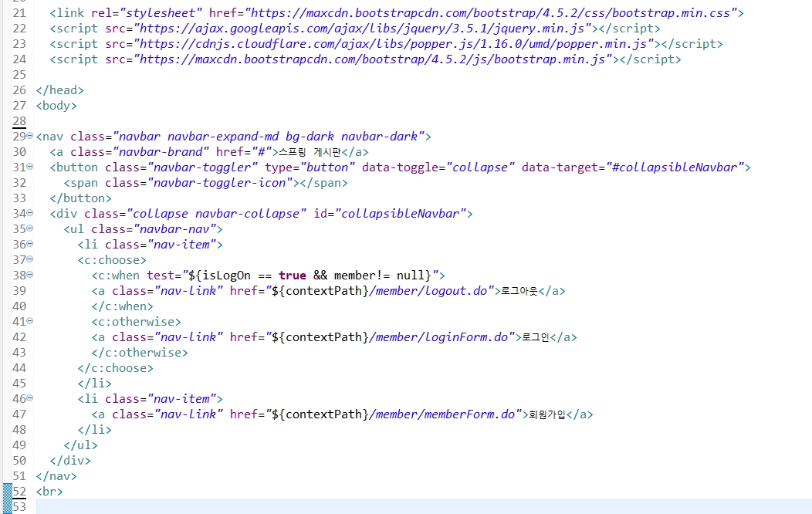Click the </button> closing tag

pos(81,198)
